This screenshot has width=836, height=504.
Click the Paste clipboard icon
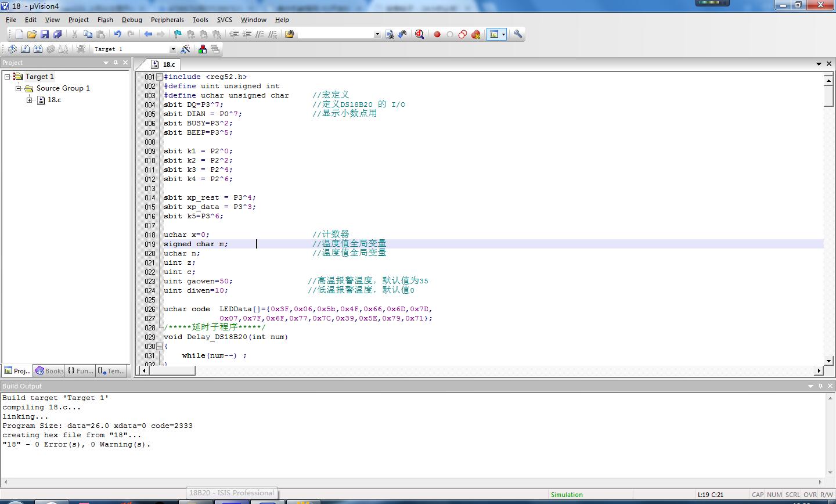coord(100,34)
